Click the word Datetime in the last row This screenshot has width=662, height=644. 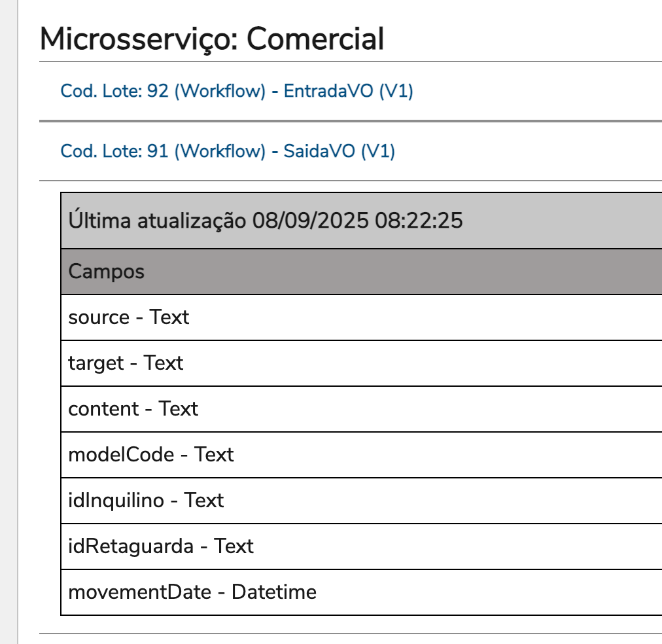point(273,592)
